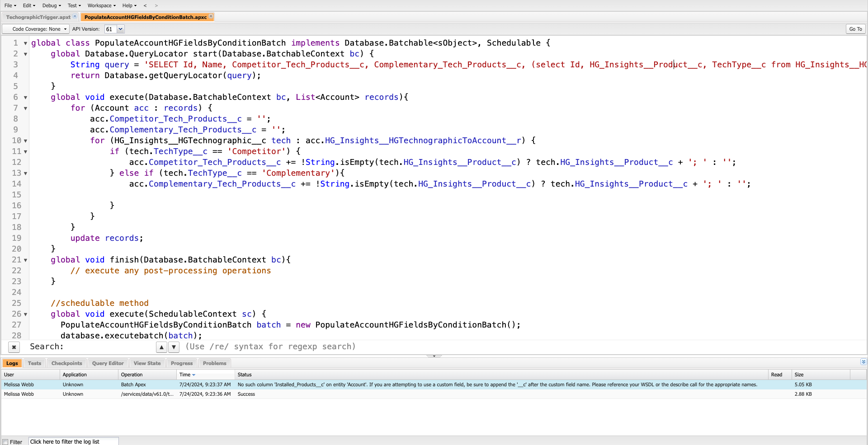Navigate back with the < arrow
Screen dimensions: 868x445
145,5
